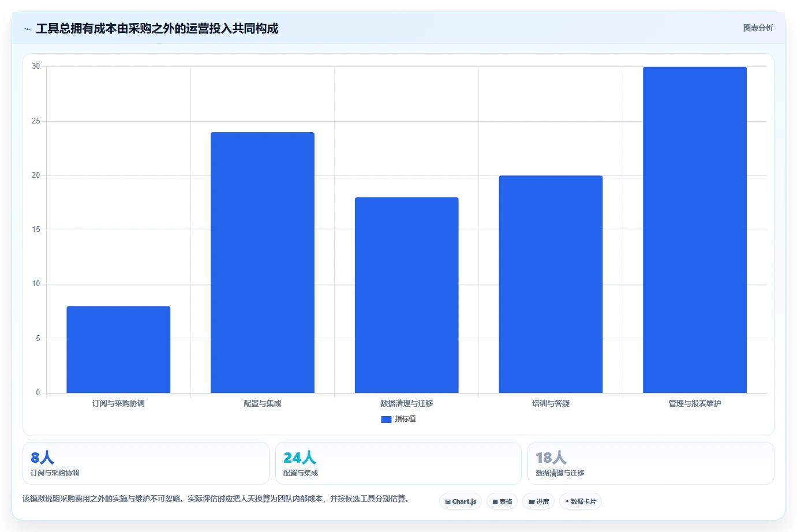The height and width of the screenshot is (532, 797).
Task: Click the 数据卡片 tag
Action: coord(581,501)
